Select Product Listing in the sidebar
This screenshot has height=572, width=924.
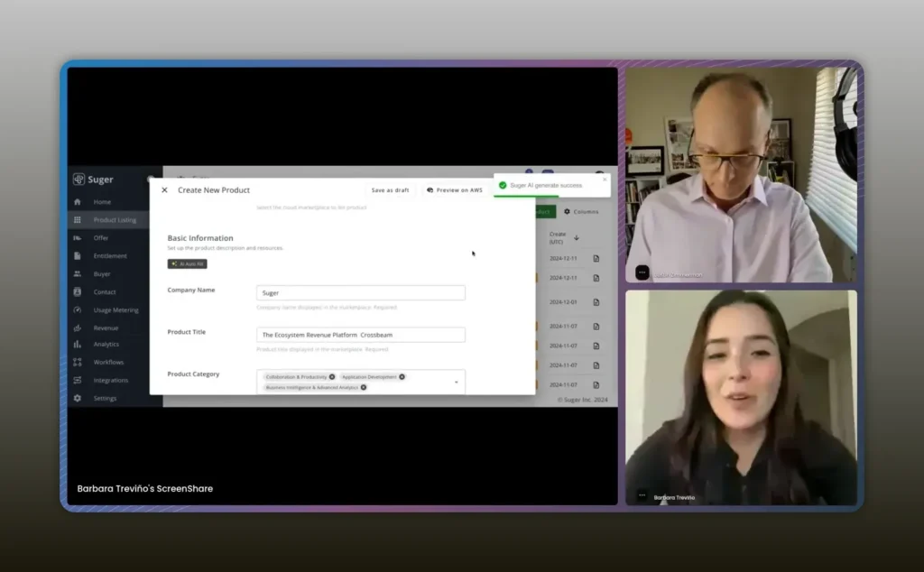coord(115,220)
